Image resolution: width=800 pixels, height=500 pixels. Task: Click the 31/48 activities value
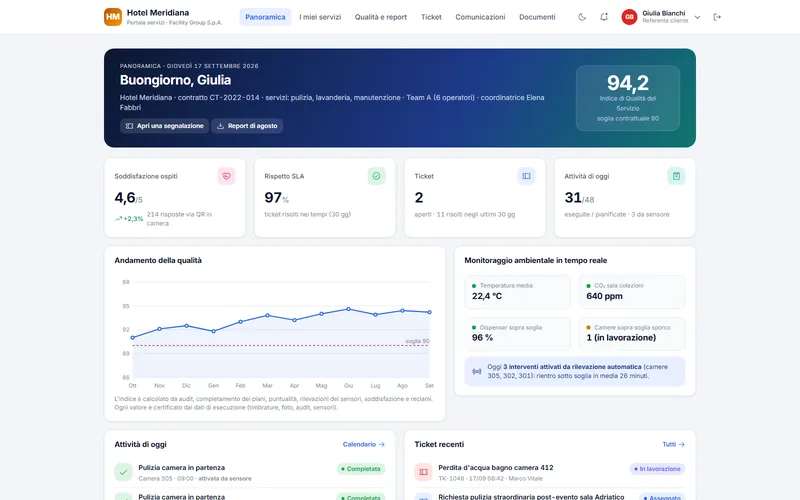click(579, 197)
